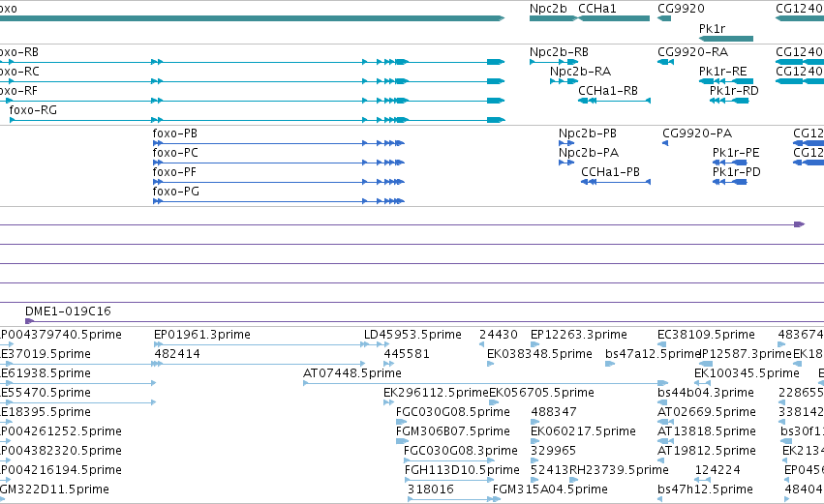Select the foxo-PG protein label

point(175,192)
